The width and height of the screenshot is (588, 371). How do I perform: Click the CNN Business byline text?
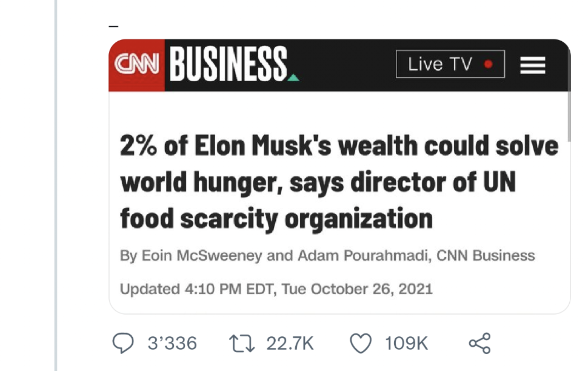click(486, 256)
